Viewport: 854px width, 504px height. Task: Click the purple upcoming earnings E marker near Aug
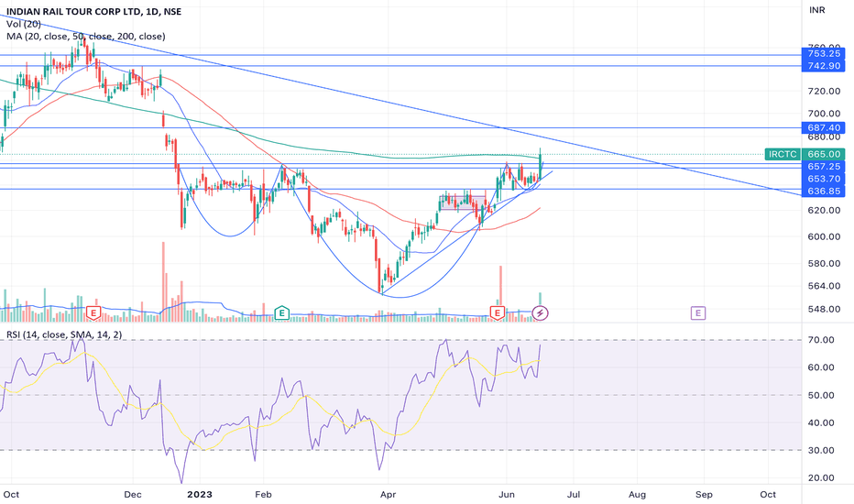[697, 312]
